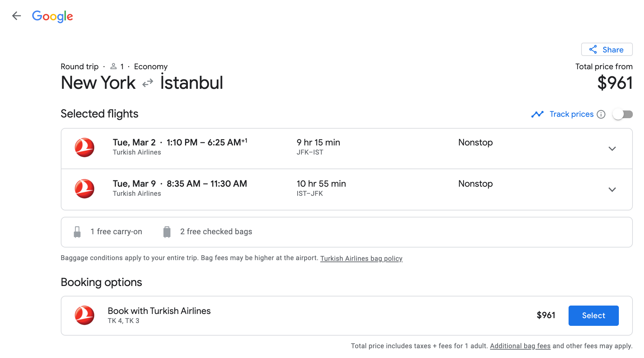Click the Google logo
644x358 pixels.
click(x=52, y=16)
